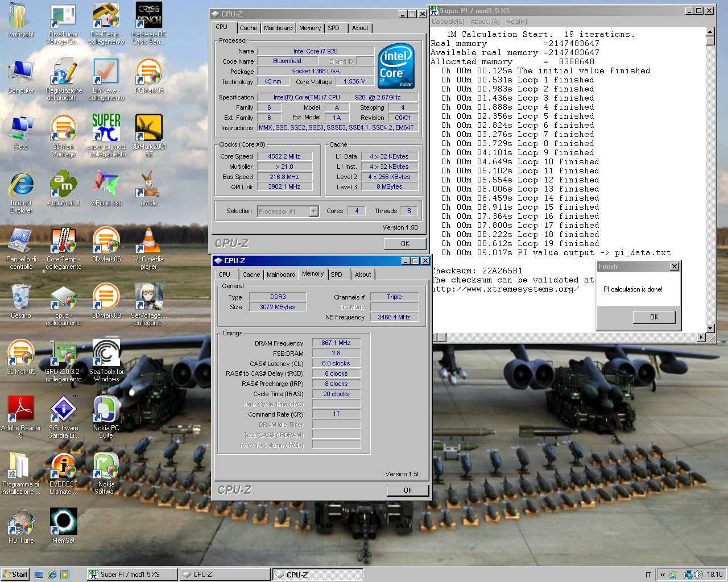Screen dimensions: 728x582
Task: Open About tab in upper CPU-Z window
Action: click(360, 28)
